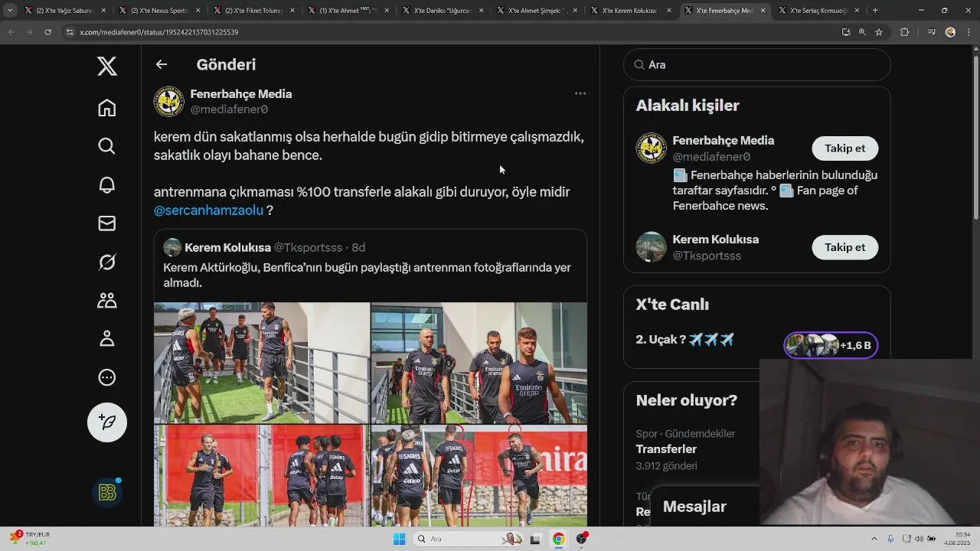Image resolution: width=980 pixels, height=551 pixels.
Task: Switch to Ahmet Şimşek browser tab
Action: pyautogui.click(x=537, y=11)
